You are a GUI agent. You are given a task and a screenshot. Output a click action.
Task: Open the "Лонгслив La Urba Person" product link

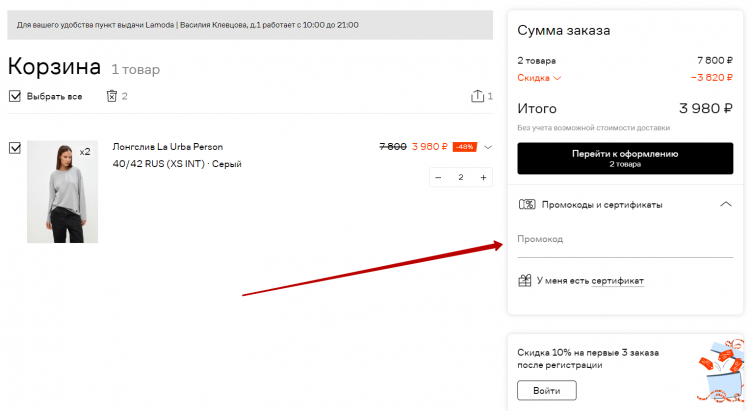pyautogui.click(x=168, y=147)
